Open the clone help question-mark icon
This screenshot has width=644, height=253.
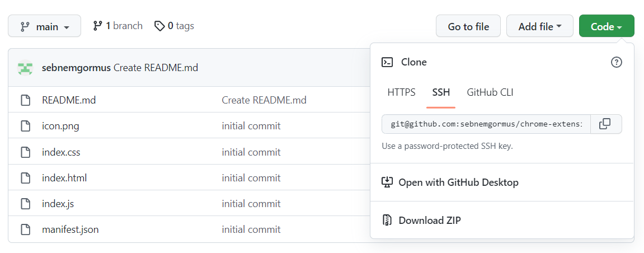[617, 62]
